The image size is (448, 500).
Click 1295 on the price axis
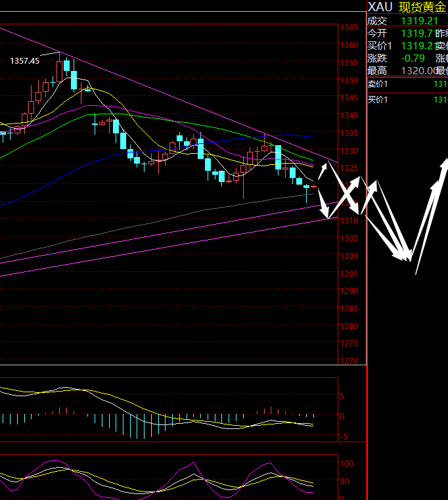(349, 273)
